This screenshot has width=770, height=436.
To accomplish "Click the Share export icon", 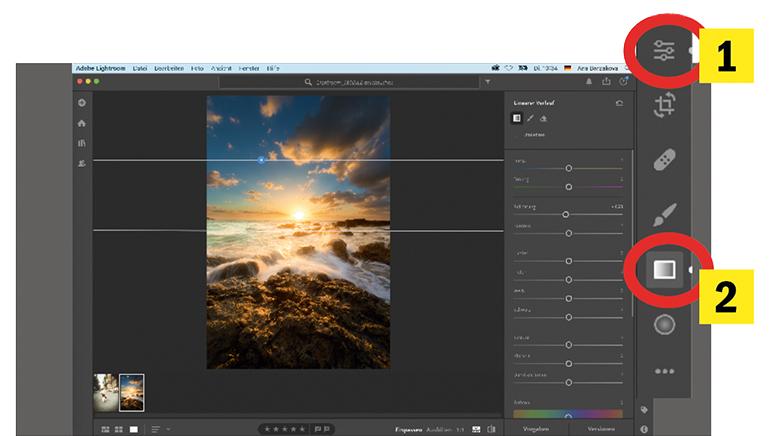I will (606, 82).
